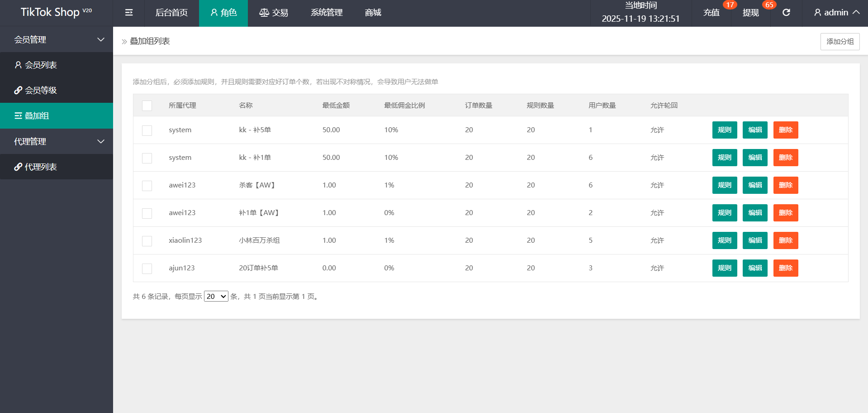Open the per-page record count dropdown
Viewport: 868px width, 413px height.
(x=216, y=296)
